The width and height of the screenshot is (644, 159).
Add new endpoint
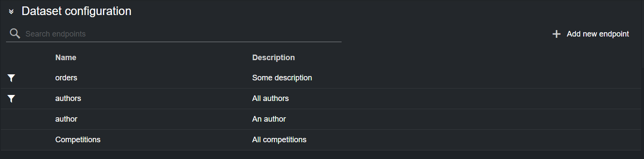[591, 34]
